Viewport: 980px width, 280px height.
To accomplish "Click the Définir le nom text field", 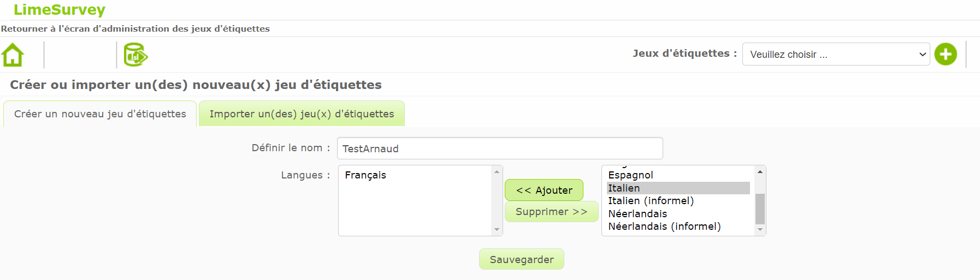I will 499,148.
